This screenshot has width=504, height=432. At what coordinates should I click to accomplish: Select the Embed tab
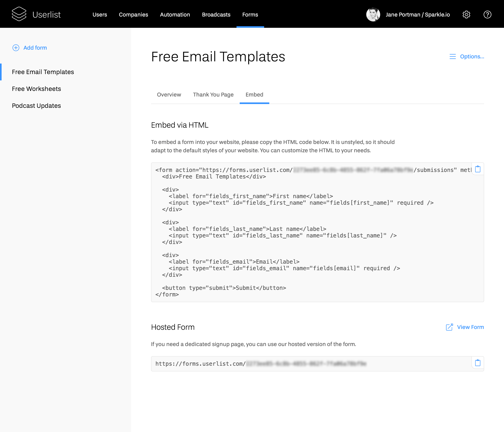tap(254, 94)
